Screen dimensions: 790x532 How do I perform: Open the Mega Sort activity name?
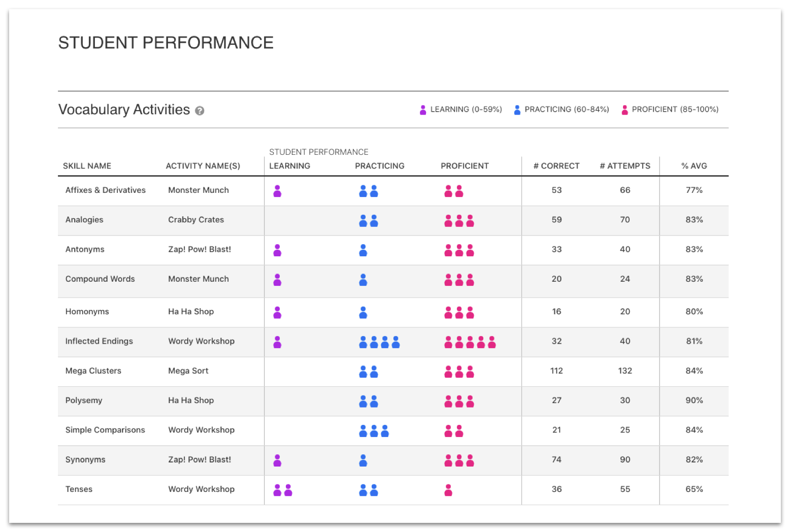click(188, 371)
